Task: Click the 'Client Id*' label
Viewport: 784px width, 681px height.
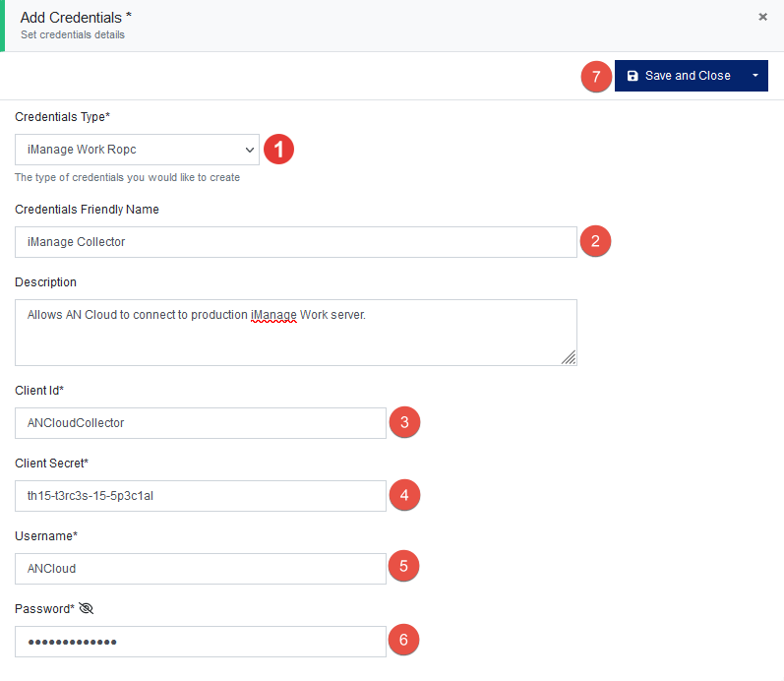Action: point(39,391)
